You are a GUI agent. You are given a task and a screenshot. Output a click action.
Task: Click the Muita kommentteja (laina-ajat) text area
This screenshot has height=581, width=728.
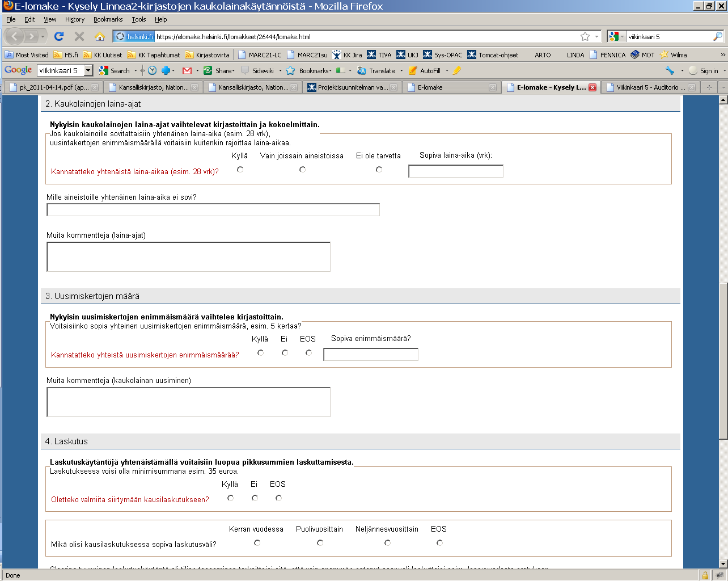[188, 256]
